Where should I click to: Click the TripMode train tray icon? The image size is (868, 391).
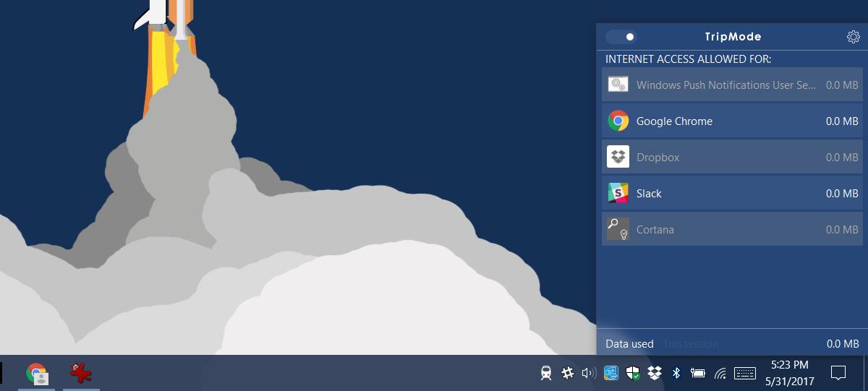546,373
